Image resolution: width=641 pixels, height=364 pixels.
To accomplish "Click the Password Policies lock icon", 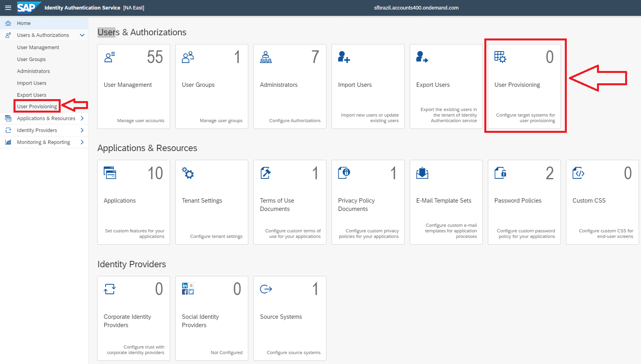I will pyautogui.click(x=500, y=173).
